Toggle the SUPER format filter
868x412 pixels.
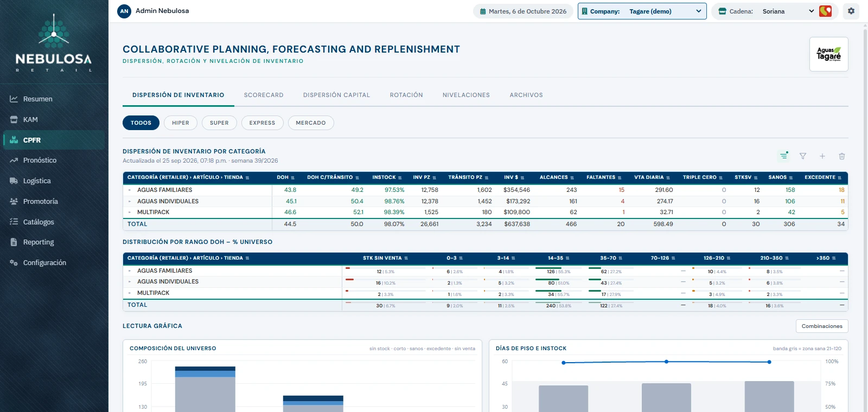click(219, 123)
